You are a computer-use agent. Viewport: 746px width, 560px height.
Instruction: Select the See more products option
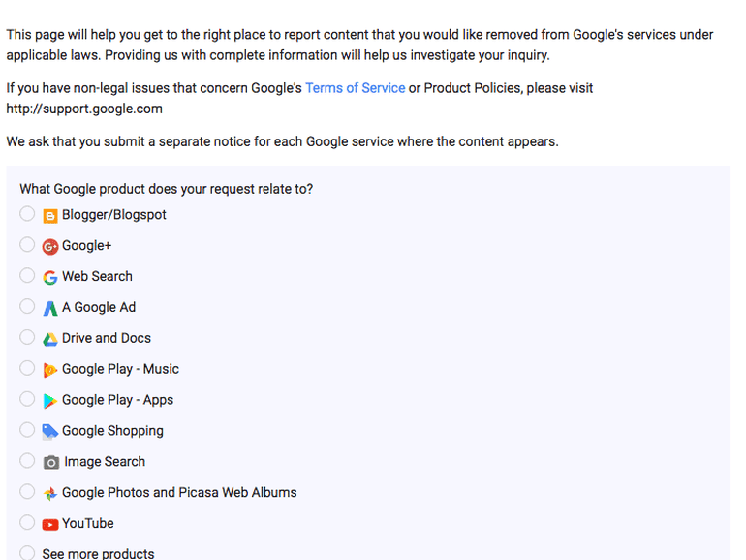27,553
